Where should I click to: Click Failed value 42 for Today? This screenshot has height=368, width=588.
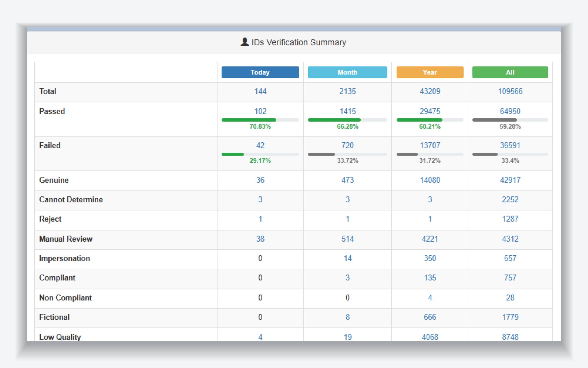[x=260, y=145]
